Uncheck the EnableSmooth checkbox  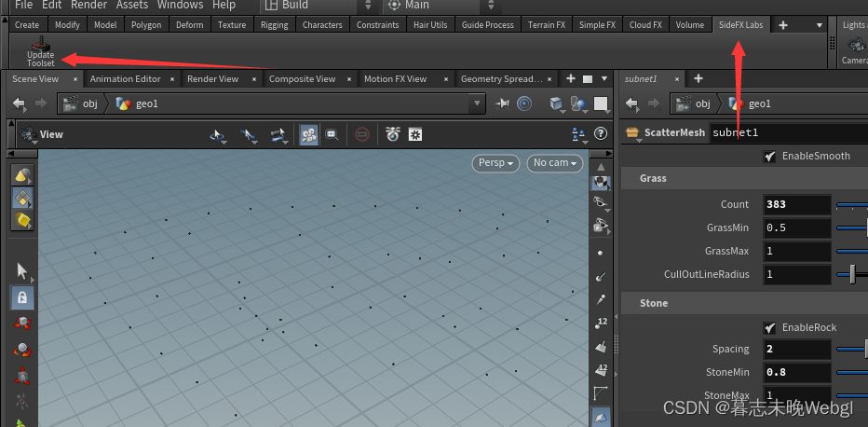click(769, 157)
